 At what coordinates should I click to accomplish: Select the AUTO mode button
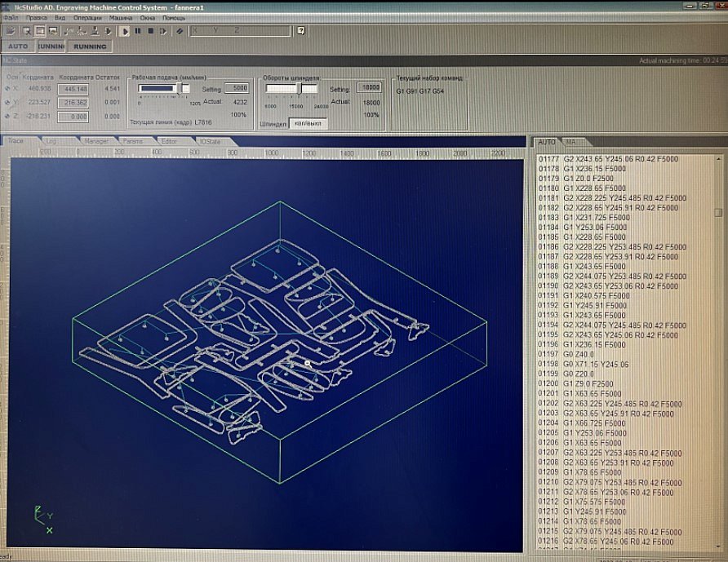click(x=18, y=46)
